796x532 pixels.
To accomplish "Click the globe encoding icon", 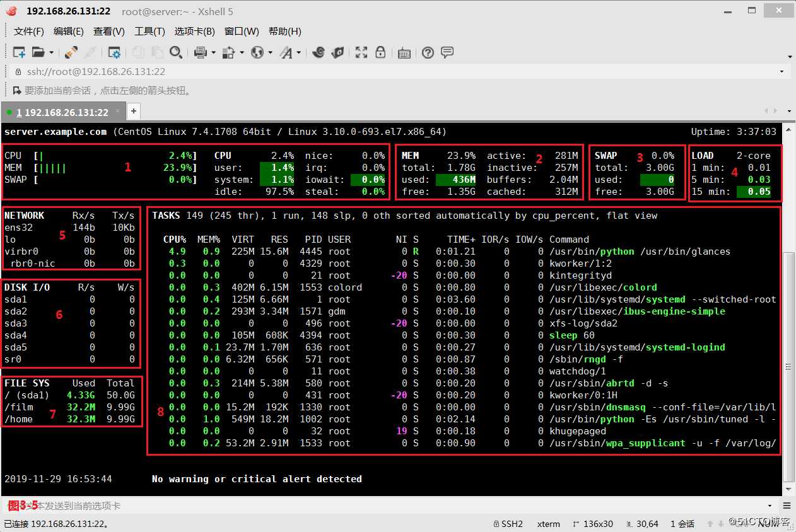I will point(257,53).
